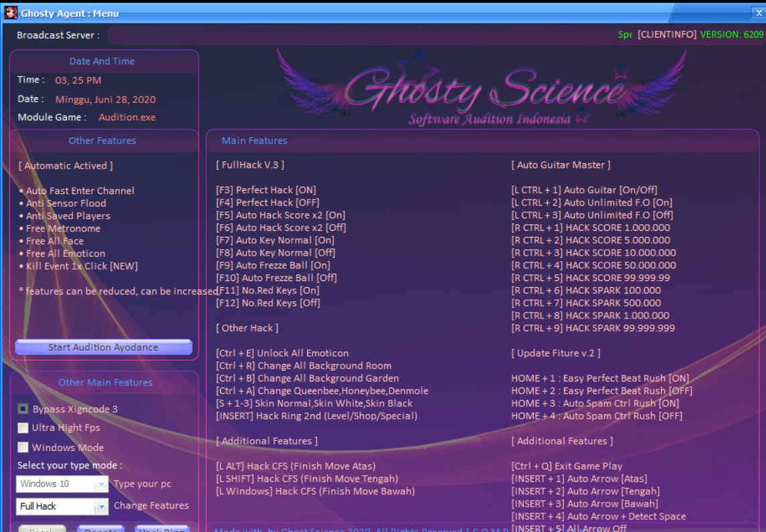Click the [ Auto Guitar Master ] heading

[x=561, y=165]
